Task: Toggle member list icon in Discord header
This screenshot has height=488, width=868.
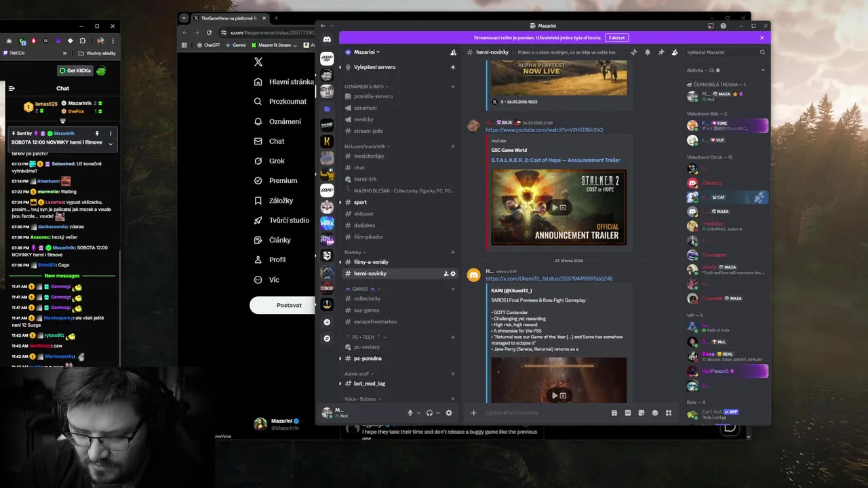Action: click(x=675, y=52)
